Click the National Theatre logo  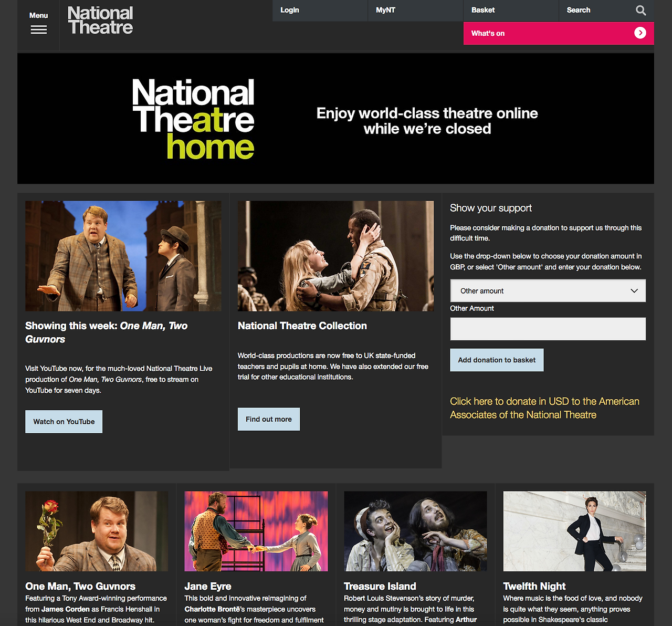click(100, 20)
